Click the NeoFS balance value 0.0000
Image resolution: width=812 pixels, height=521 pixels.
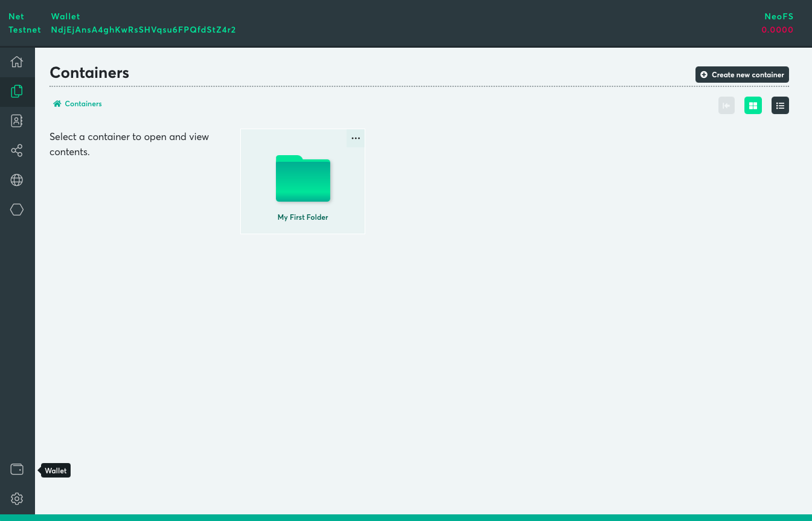777,30
